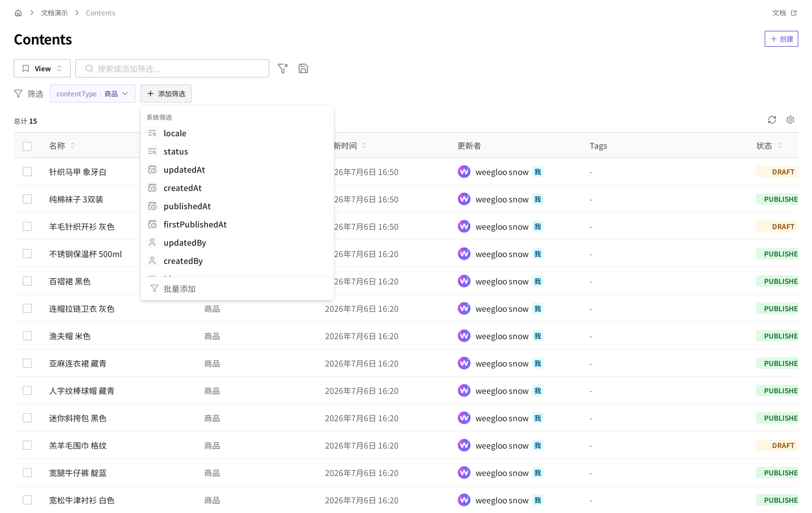Open 文档演示 breadcrumb link

(x=54, y=13)
